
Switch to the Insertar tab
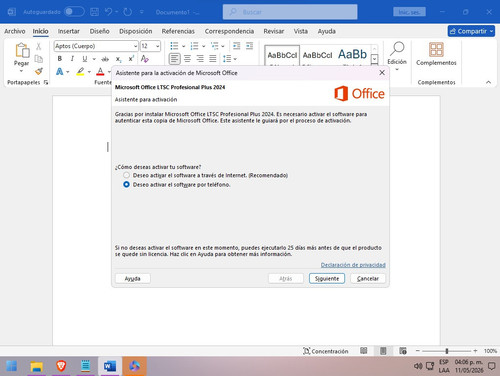click(x=69, y=31)
